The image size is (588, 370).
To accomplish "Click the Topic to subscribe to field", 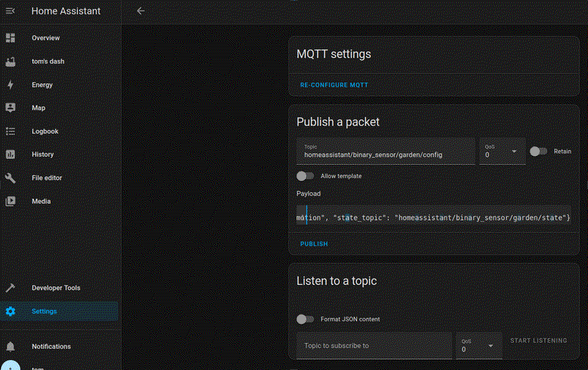I will tap(374, 345).
